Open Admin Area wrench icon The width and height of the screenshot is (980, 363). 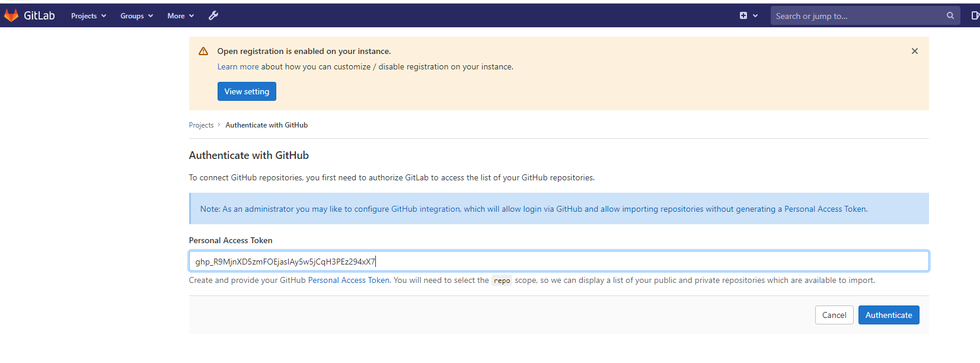tap(213, 15)
